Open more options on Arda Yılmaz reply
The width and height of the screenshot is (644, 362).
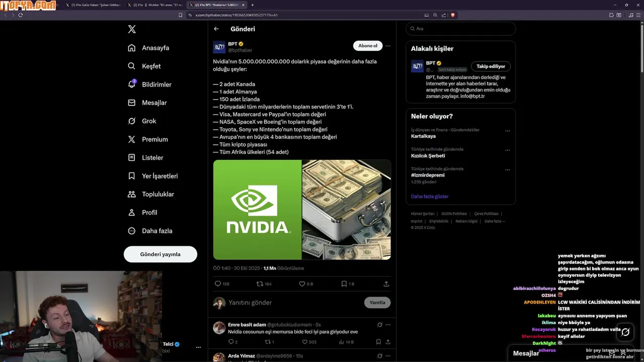click(388, 356)
